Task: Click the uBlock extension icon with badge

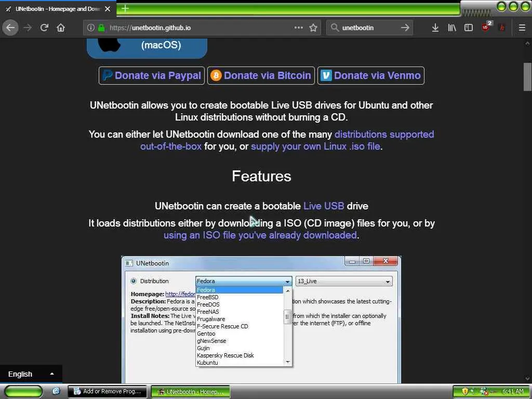Action: tap(486, 26)
